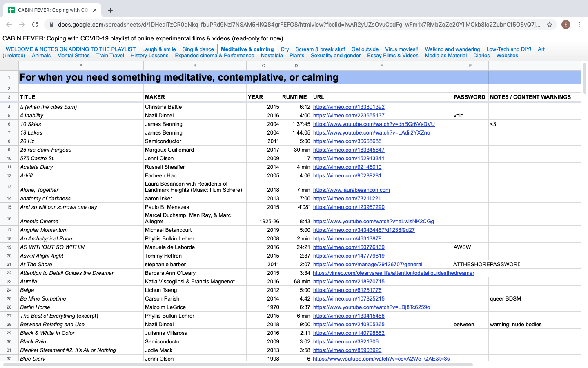The image size is (588, 368).
Task: Select the Meditative & calming tab
Action: tap(247, 49)
